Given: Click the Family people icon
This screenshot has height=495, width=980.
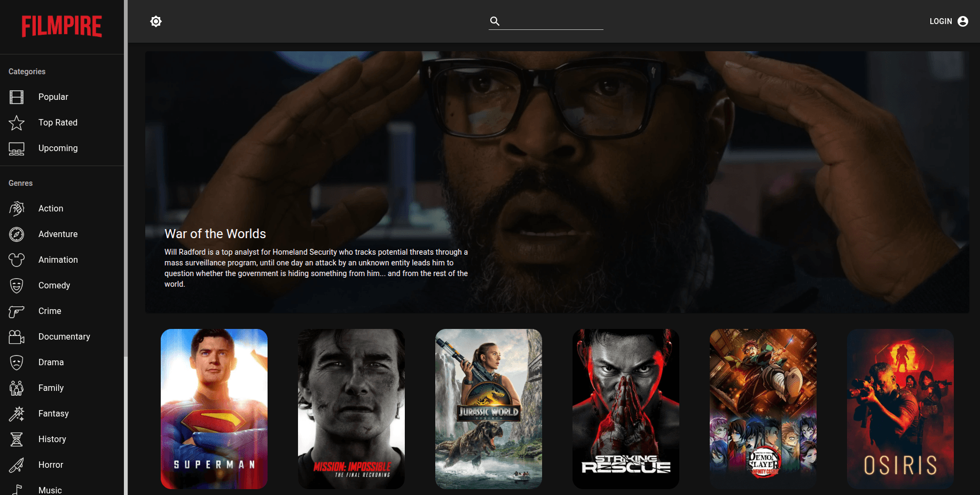Looking at the screenshot, I should (17, 388).
